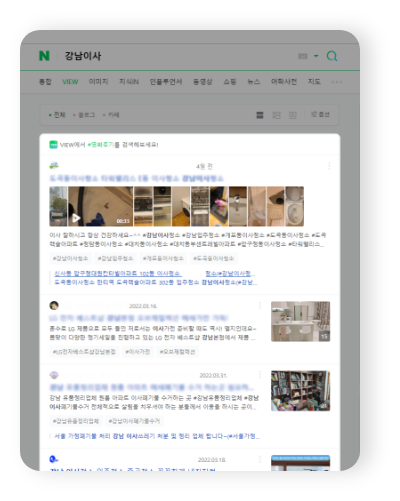Open the bookshelf thumbnail of 유품정리 post

(x=301, y=391)
